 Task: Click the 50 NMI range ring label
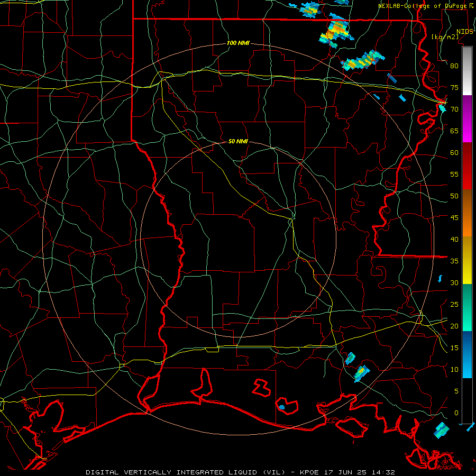[238, 141]
